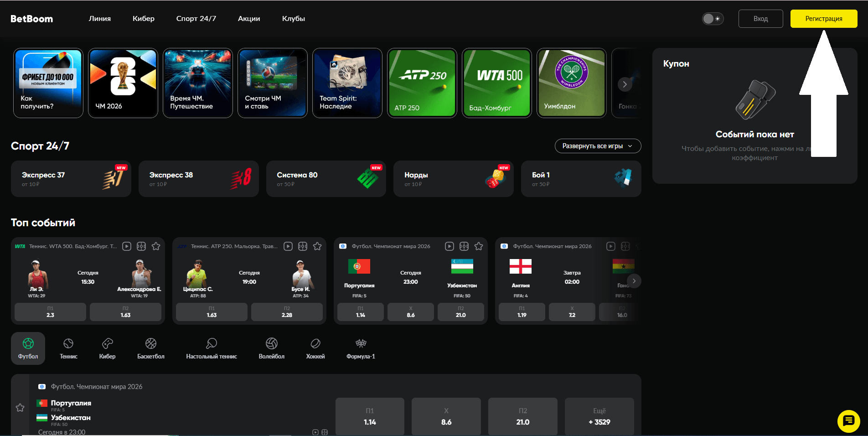
Task: Open match tracker on Англия match card
Action: [x=625, y=246]
